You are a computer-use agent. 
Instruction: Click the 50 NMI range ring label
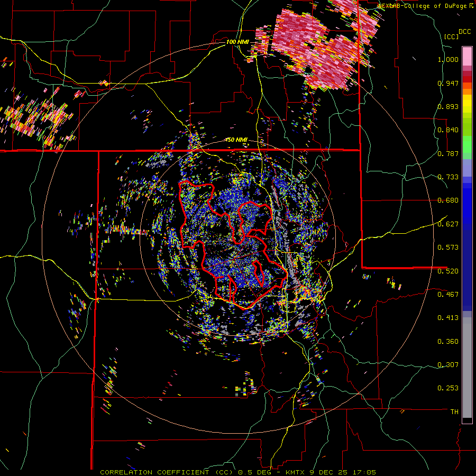pyautogui.click(x=237, y=140)
